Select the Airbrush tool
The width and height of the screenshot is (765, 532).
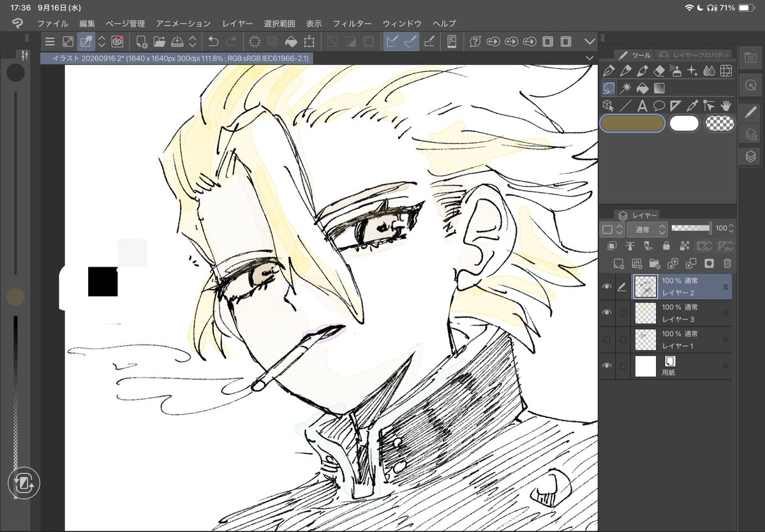(676, 71)
